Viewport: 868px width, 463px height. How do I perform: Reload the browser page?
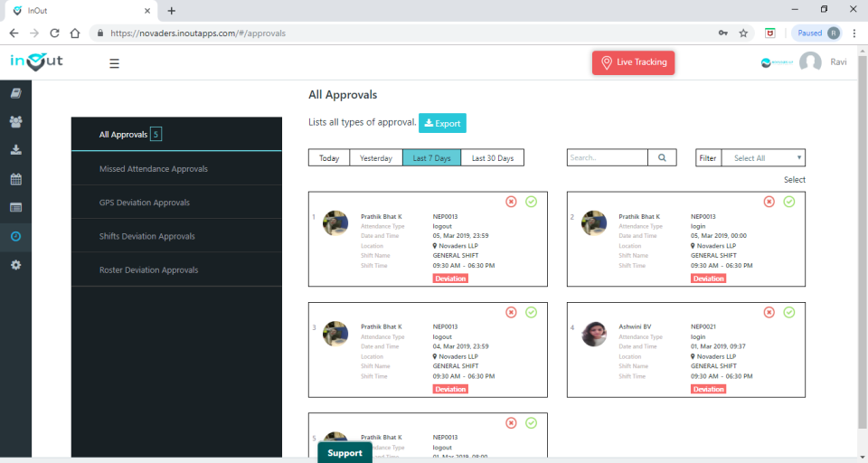pyautogui.click(x=54, y=33)
